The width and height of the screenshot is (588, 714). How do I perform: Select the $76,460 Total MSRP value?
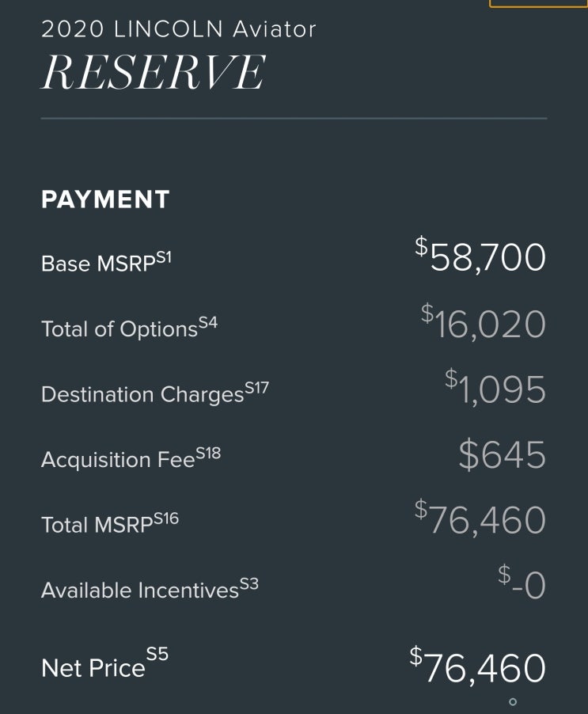480,518
